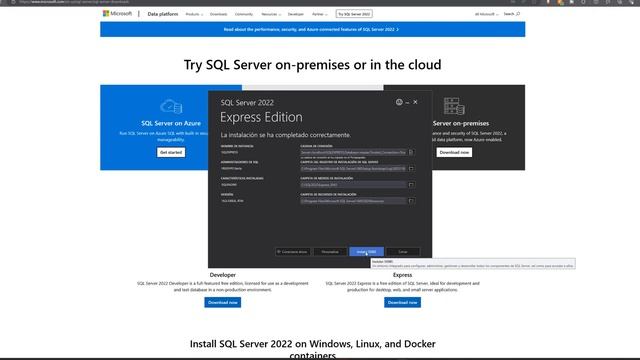Open the Data platform link in header

pyautogui.click(x=163, y=14)
